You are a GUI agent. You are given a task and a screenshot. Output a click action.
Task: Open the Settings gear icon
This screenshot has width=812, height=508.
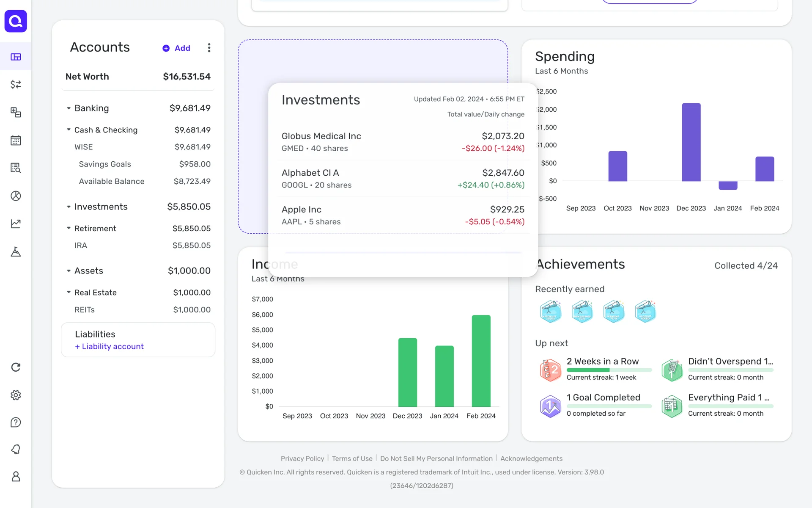click(x=16, y=395)
